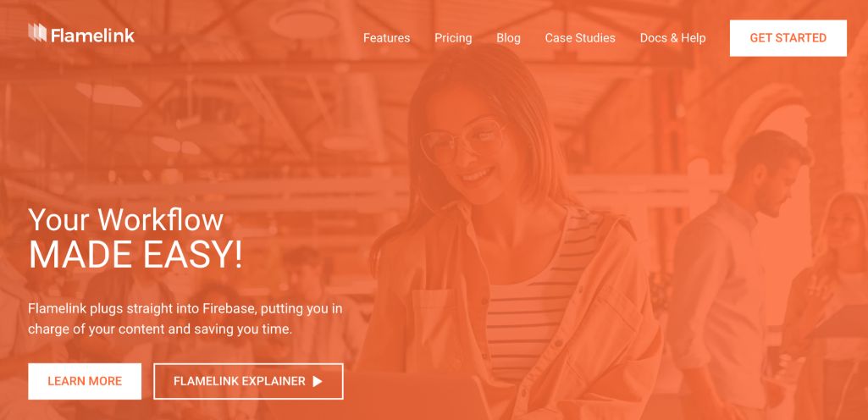Select Case Studies in the navbar

[x=579, y=38]
